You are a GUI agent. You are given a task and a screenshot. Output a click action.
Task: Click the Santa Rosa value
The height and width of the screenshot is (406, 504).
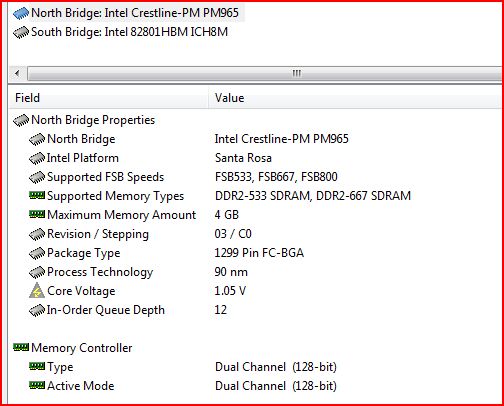(x=243, y=158)
